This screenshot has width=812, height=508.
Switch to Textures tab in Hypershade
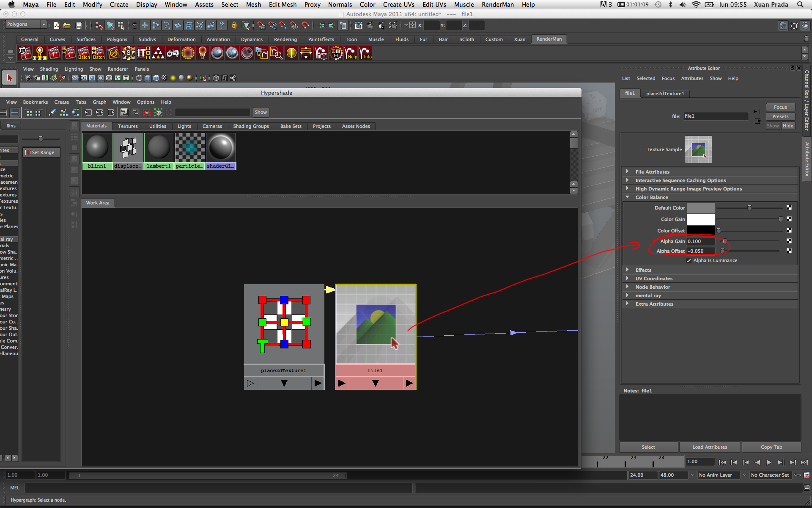point(128,126)
